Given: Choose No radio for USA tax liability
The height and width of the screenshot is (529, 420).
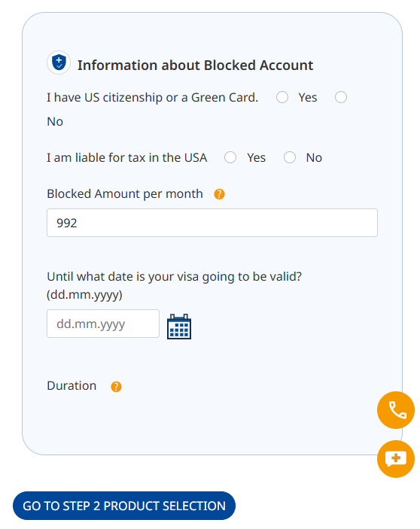Looking at the screenshot, I should [290, 157].
